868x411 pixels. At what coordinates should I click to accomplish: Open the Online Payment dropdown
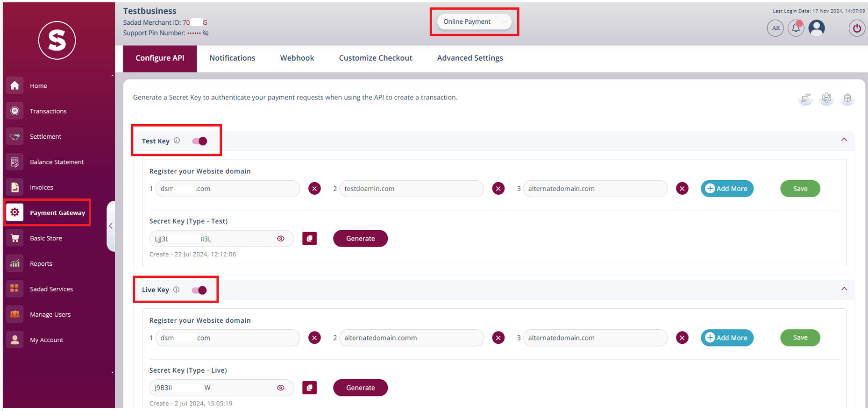point(474,22)
